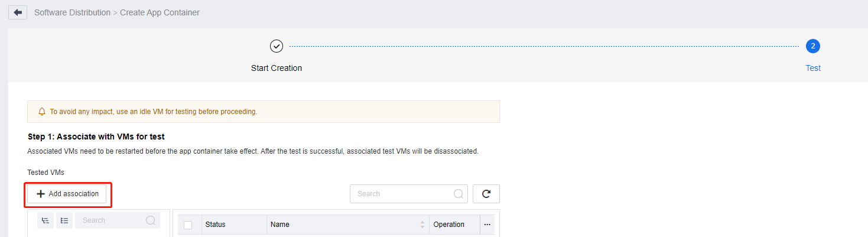Click the Tested VMs search field

coord(402,194)
